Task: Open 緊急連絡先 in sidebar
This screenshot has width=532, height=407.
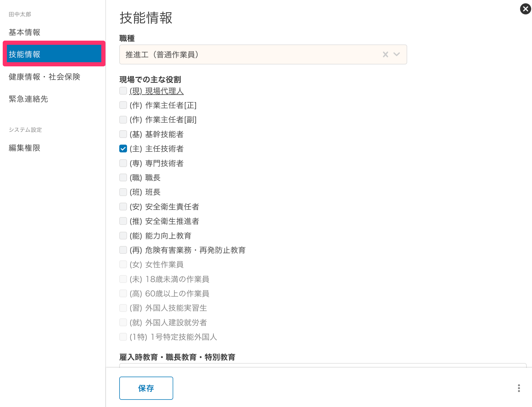Action: 28,99
